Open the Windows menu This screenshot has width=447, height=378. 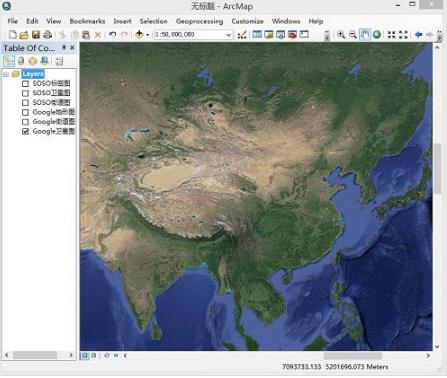click(x=286, y=21)
